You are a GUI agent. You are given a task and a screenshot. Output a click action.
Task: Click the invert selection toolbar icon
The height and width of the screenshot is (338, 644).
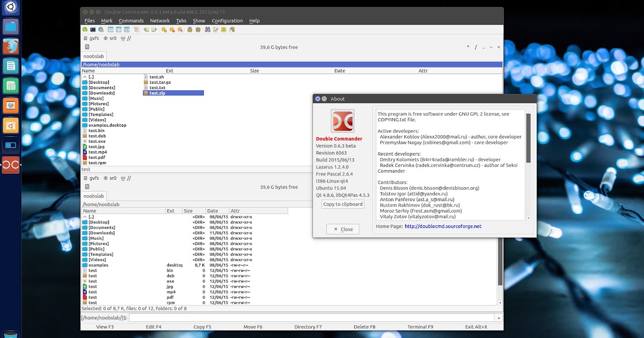(x=180, y=30)
